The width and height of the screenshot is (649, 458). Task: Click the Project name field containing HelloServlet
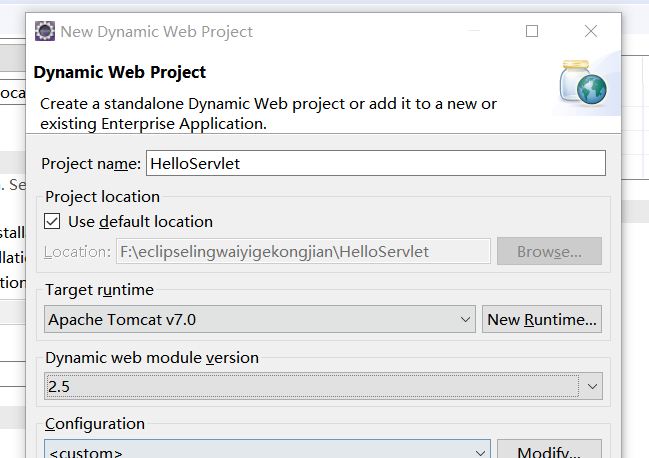(x=376, y=163)
